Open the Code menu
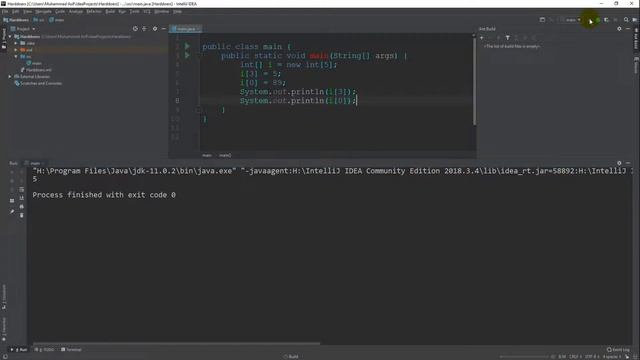Viewport: 640px width, 360px height. click(60, 11)
